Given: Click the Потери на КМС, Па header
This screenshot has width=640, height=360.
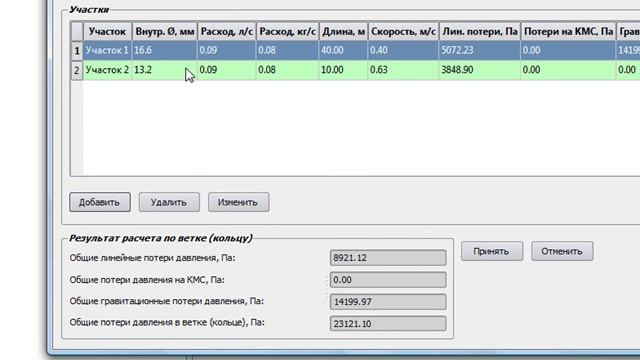Looking at the screenshot, I should point(568,31).
